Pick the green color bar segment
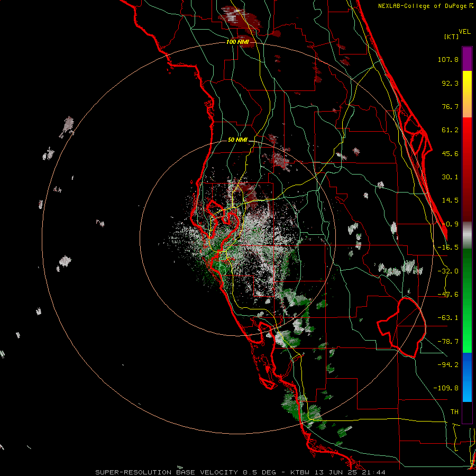This screenshot has height=476, width=476. [x=467, y=300]
